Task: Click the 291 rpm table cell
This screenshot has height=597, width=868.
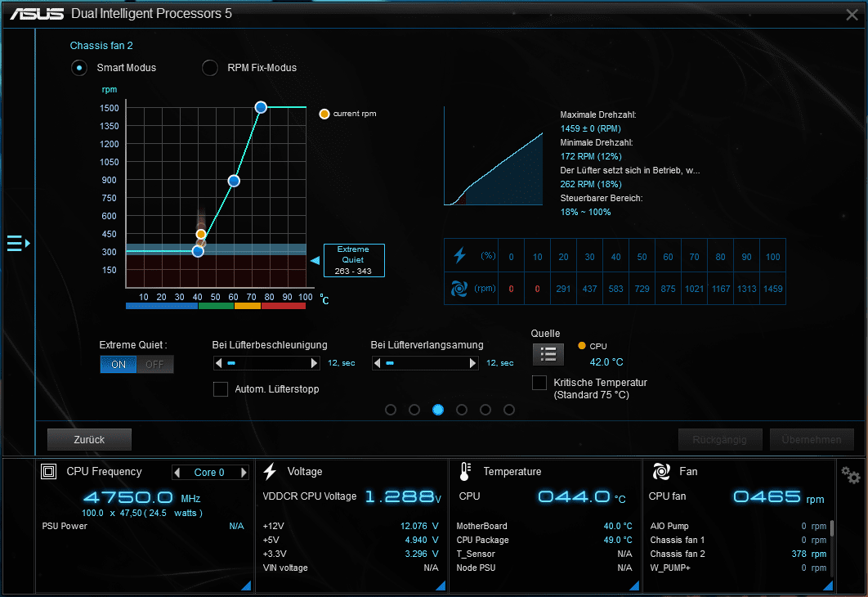Action: pyautogui.click(x=563, y=289)
